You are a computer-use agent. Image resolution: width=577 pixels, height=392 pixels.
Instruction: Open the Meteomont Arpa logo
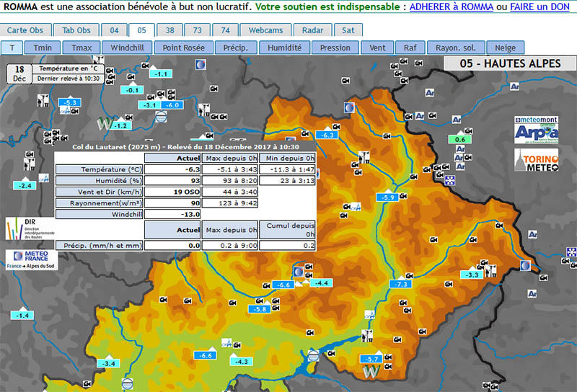[x=536, y=130]
